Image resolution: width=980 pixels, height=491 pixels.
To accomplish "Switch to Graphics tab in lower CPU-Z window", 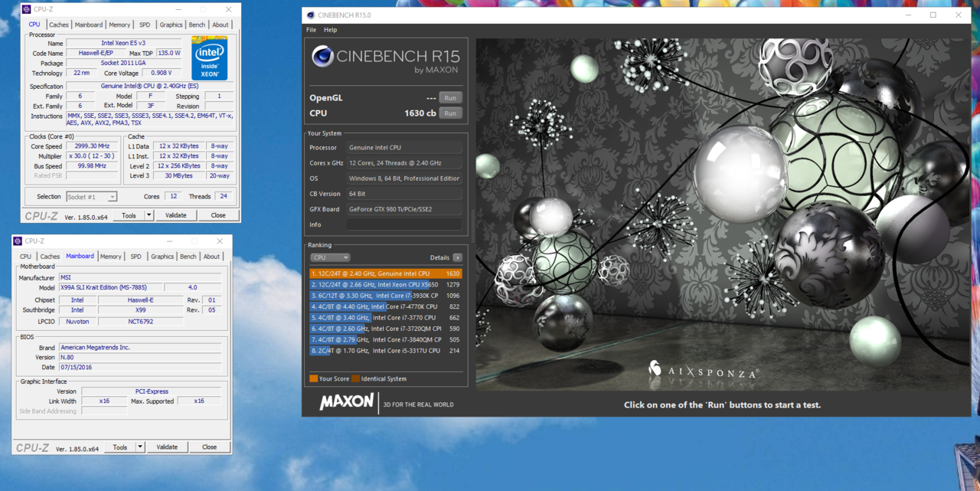I will [162, 257].
